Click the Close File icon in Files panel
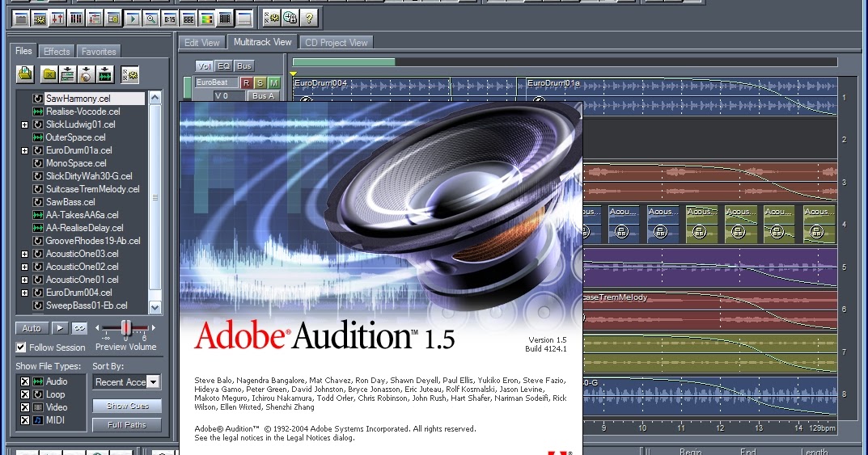The width and height of the screenshot is (868, 455). pos(49,74)
